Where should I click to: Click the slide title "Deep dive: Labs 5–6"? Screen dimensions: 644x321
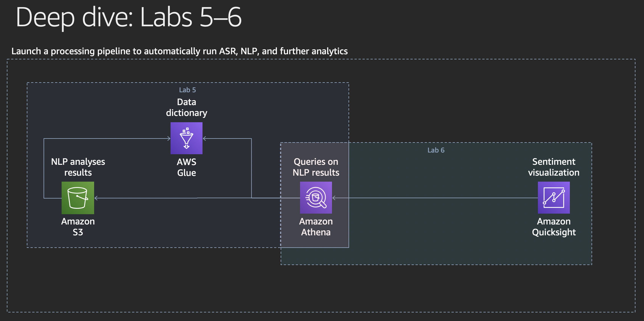point(129,17)
